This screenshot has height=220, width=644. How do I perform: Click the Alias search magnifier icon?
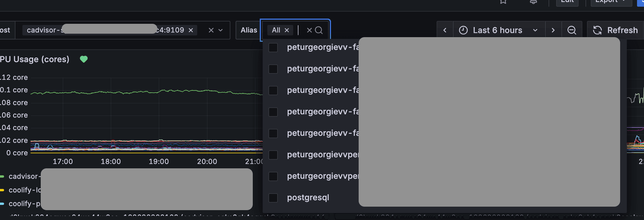click(x=319, y=30)
